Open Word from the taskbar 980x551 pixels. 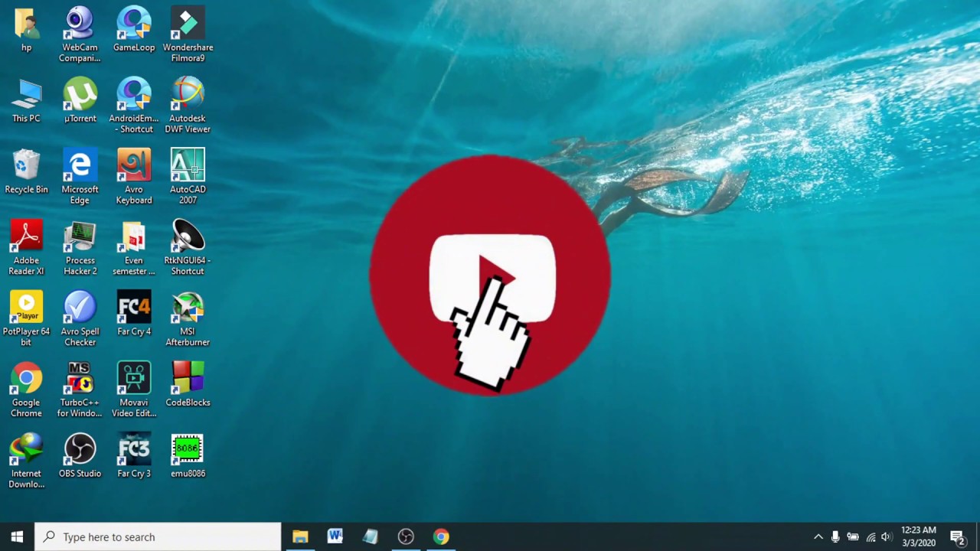(x=335, y=536)
